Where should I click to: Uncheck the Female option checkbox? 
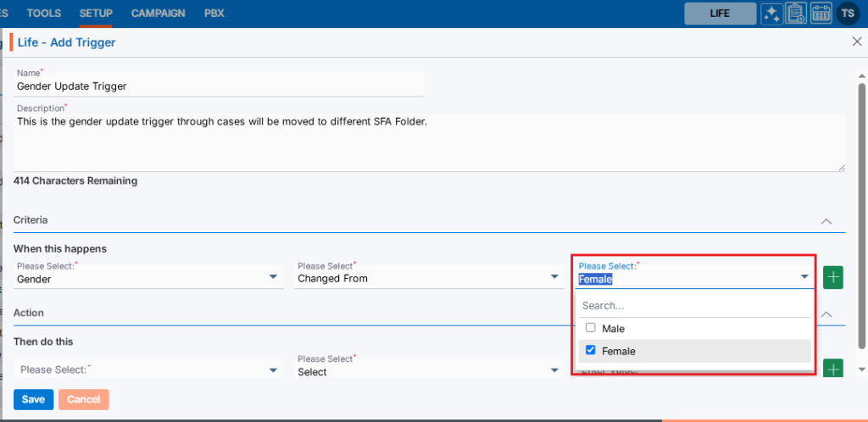pos(591,351)
